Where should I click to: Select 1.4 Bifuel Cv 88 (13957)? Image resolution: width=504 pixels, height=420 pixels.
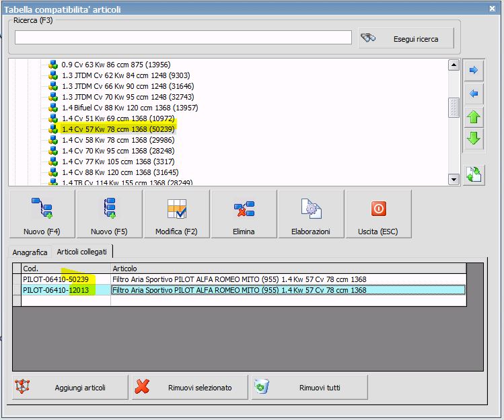coord(130,108)
